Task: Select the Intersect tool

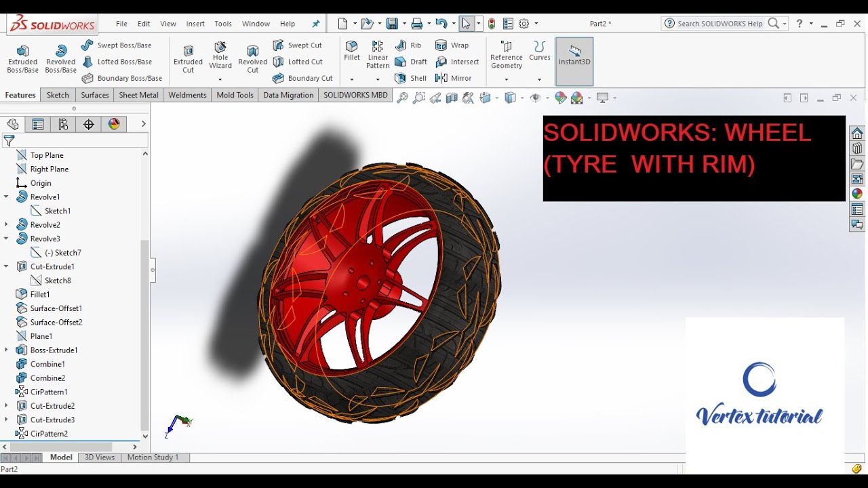Action: pos(457,62)
